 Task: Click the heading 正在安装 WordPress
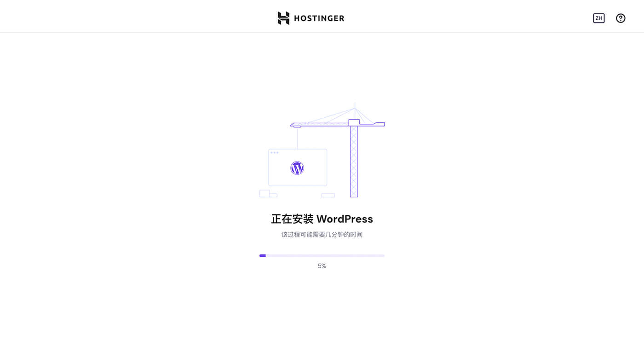[322, 219]
